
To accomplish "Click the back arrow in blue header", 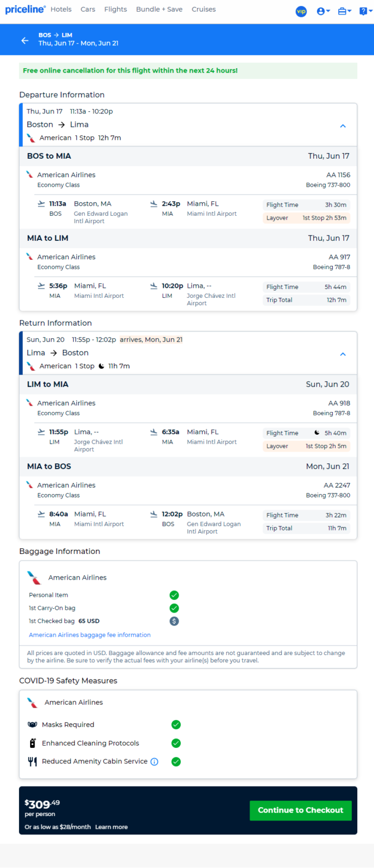I will click(x=25, y=40).
